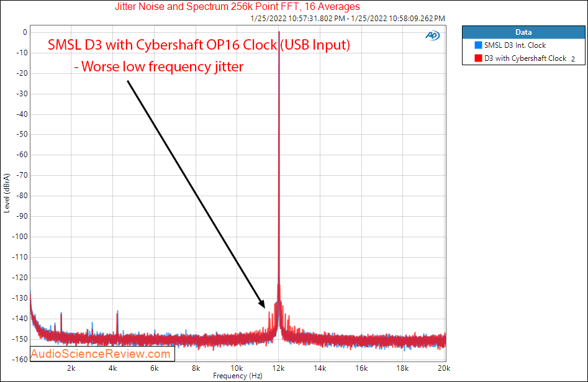The width and height of the screenshot is (588, 382).
Task: Click '- Worse low frequency jitter' annotation text
Action: [158, 66]
